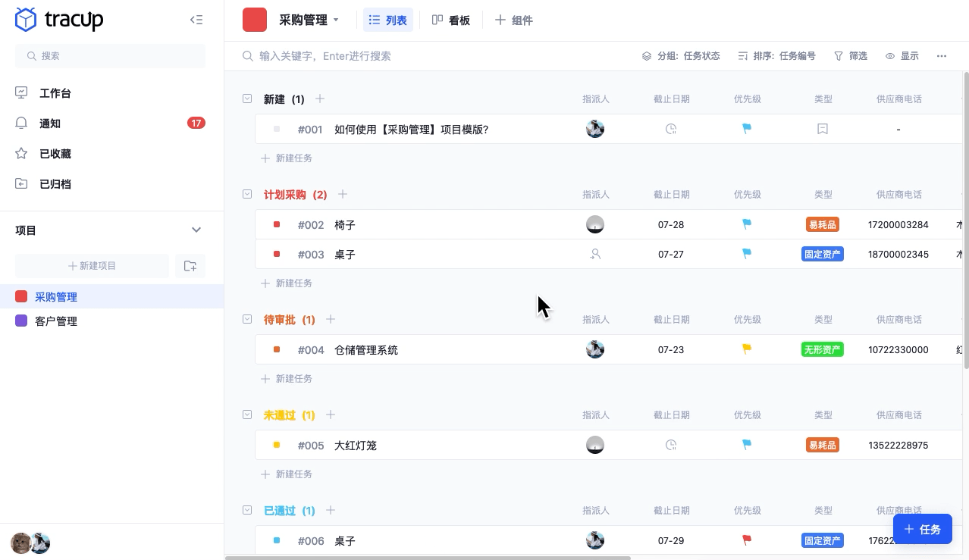Click the 组件 tab at the top
Image resolution: width=969 pixels, height=560 pixels.
[514, 20]
